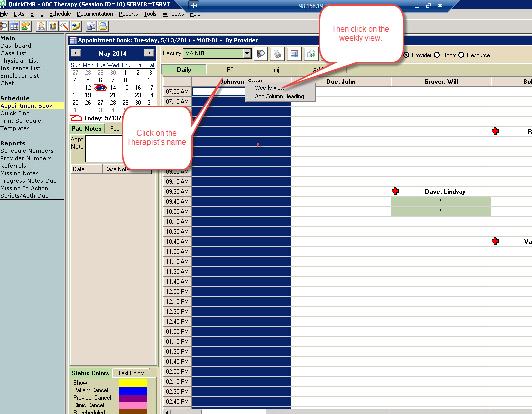
Task: Click the blue Patient Cancel color swatch
Action: point(133,390)
